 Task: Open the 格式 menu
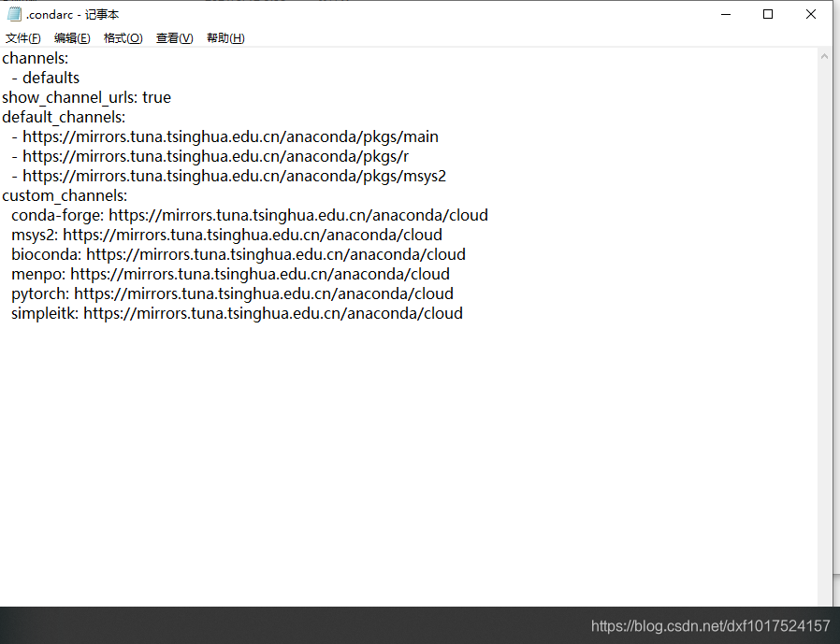tap(123, 37)
